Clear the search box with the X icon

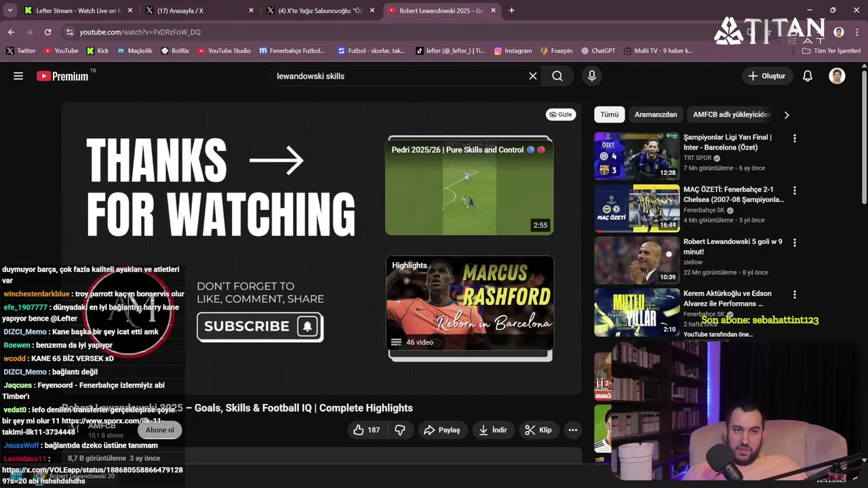coord(533,76)
